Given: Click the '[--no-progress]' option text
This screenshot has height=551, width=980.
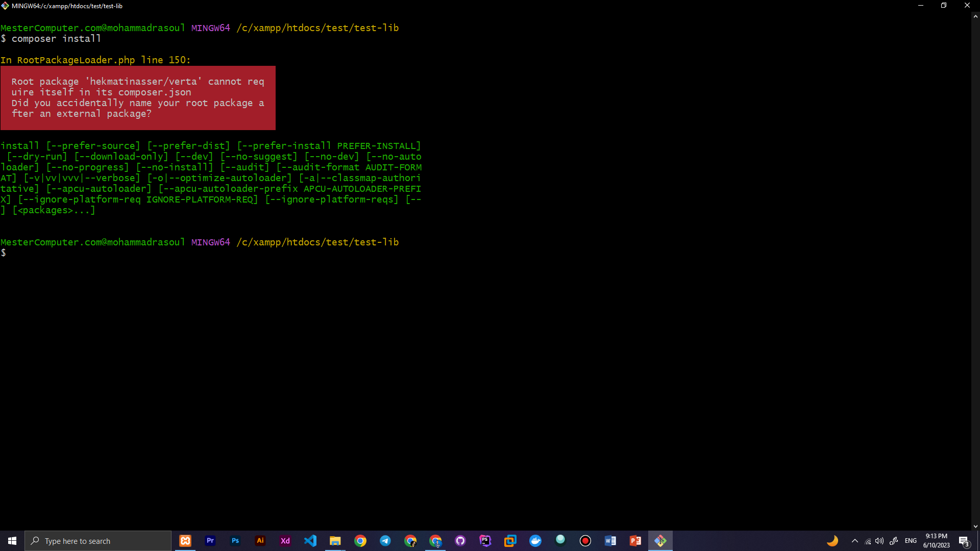Looking at the screenshot, I should pyautogui.click(x=87, y=167).
